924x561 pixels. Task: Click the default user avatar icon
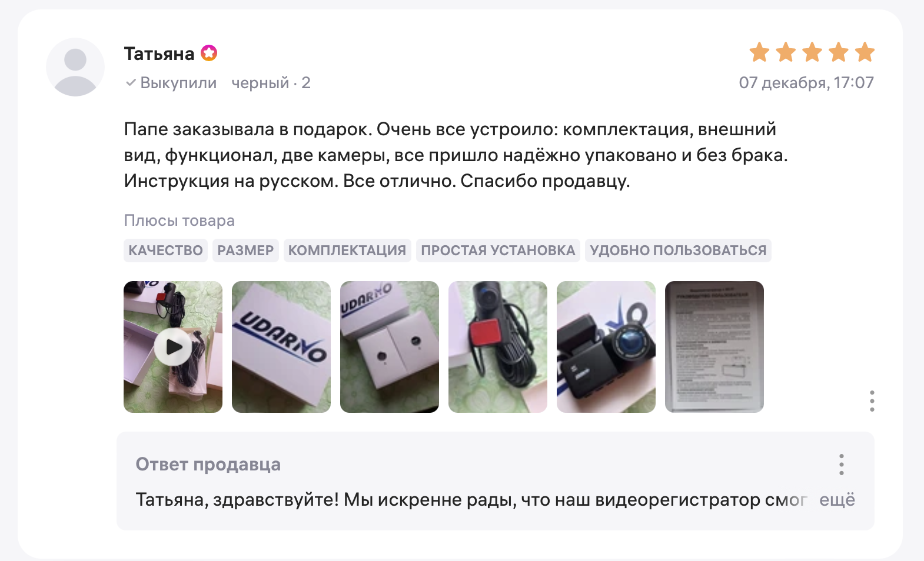(75, 67)
